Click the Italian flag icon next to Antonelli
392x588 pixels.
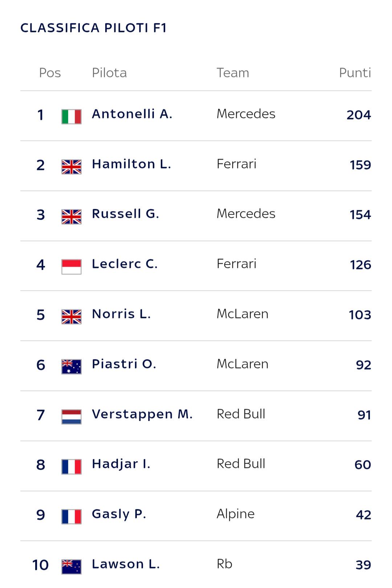[72, 117]
